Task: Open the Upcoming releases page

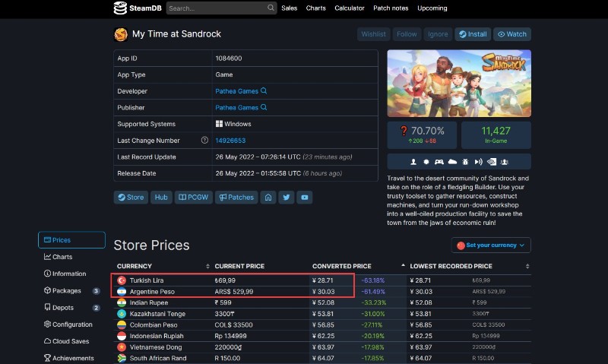Action: click(x=432, y=8)
